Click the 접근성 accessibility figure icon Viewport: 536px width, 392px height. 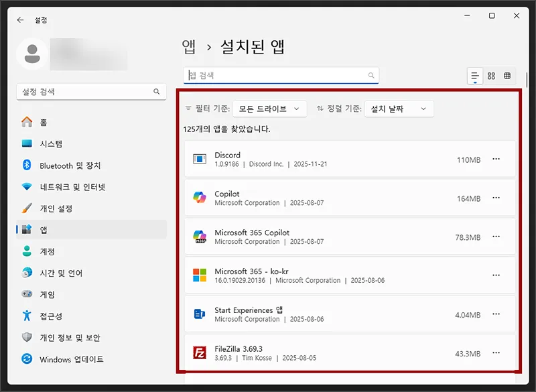point(27,316)
